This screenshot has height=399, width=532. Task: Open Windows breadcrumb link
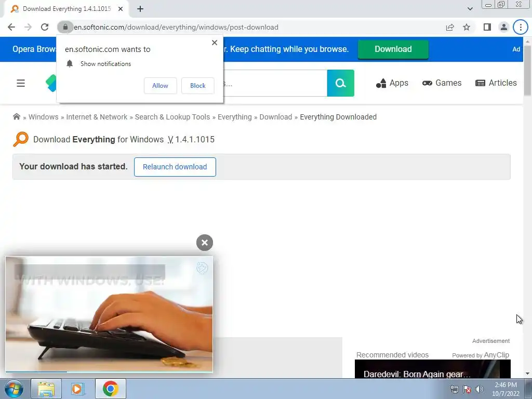(x=44, y=117)
